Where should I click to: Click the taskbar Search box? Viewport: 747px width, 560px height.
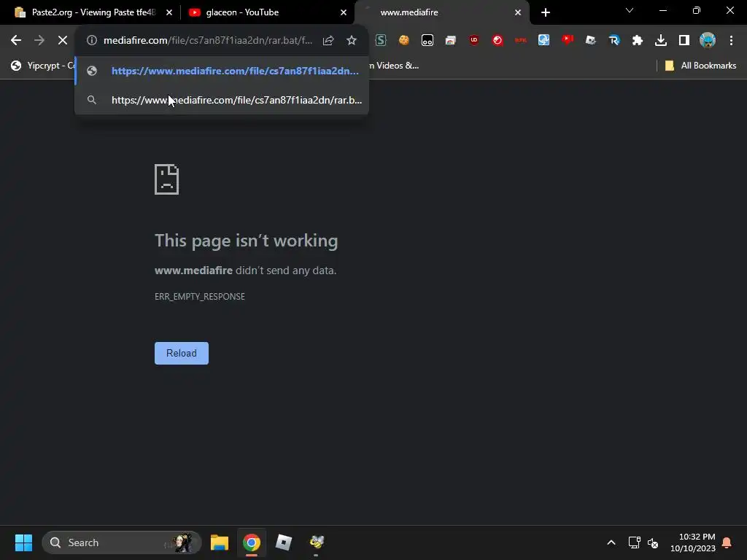(x=122, y=542)
